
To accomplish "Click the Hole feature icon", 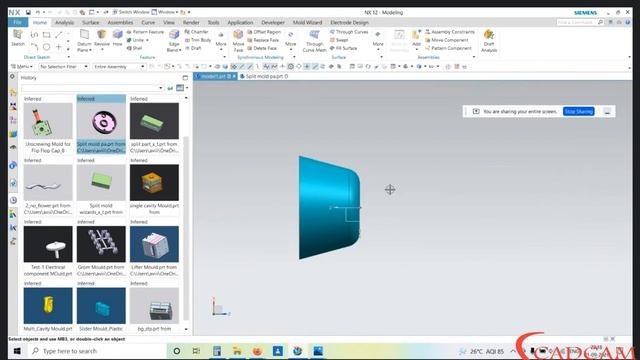I will [118, 38].
